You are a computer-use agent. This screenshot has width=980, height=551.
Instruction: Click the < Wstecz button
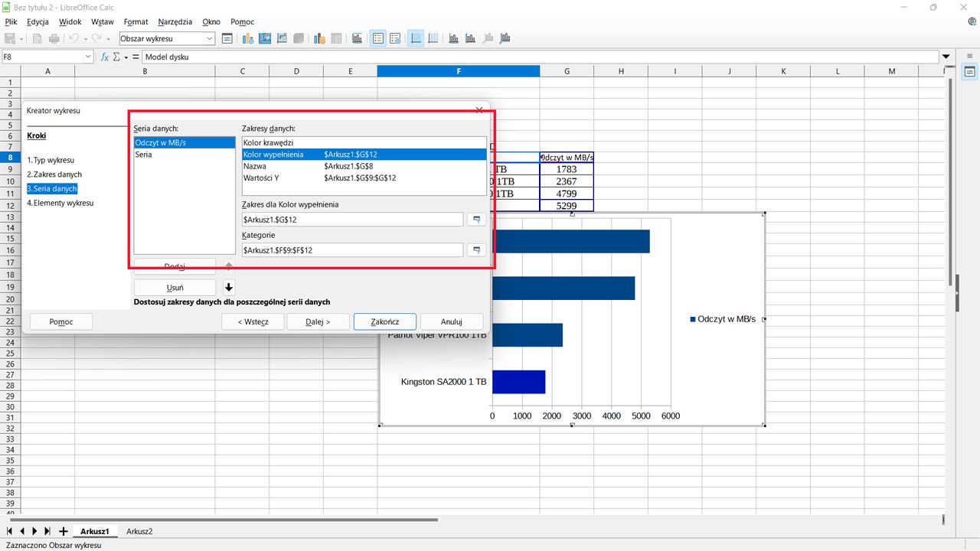(x=253, y=321)
